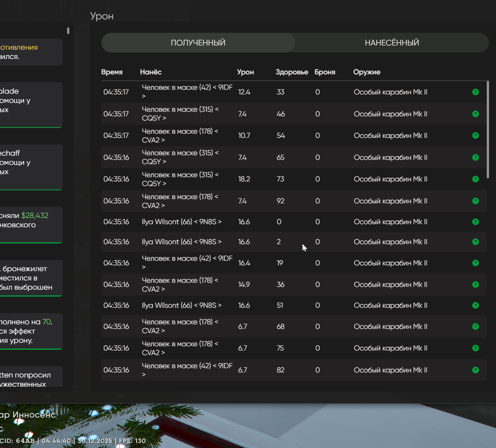Screen dimensions: 496x448
Task: Click the left notifications panel scrollbar
Action: [68, 31]
